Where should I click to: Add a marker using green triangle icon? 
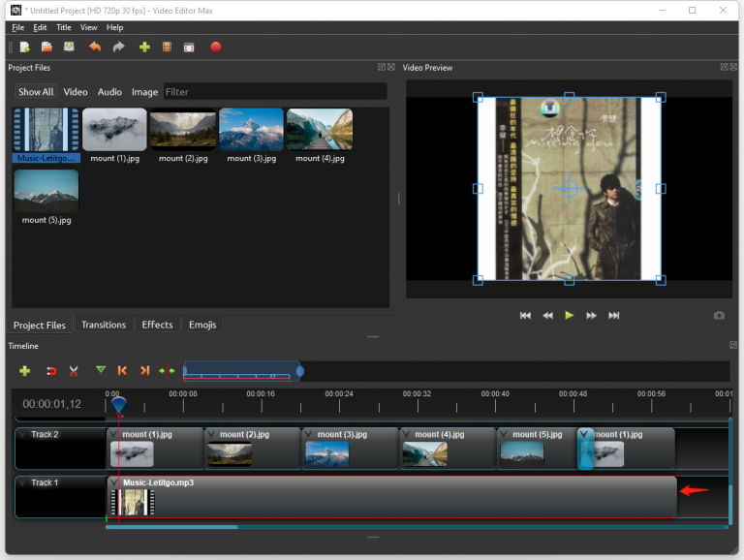click(x=101, y=370)
